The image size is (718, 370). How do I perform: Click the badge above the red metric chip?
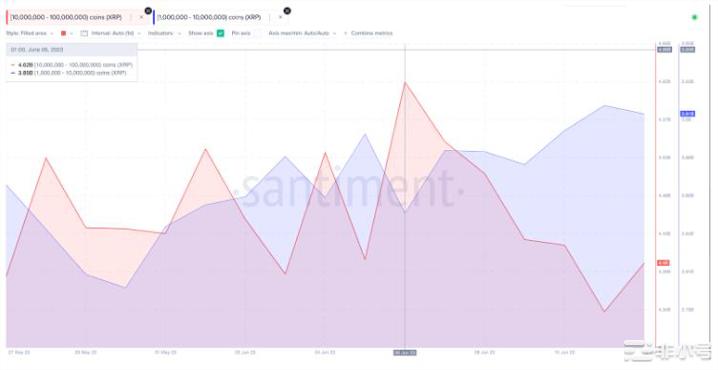click(148, 11)
